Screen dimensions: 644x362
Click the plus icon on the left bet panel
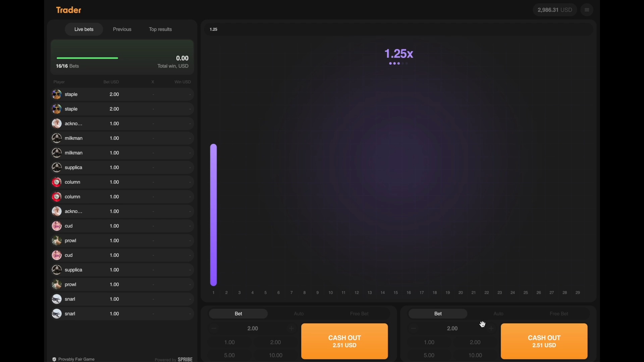(x=291, y=328)
